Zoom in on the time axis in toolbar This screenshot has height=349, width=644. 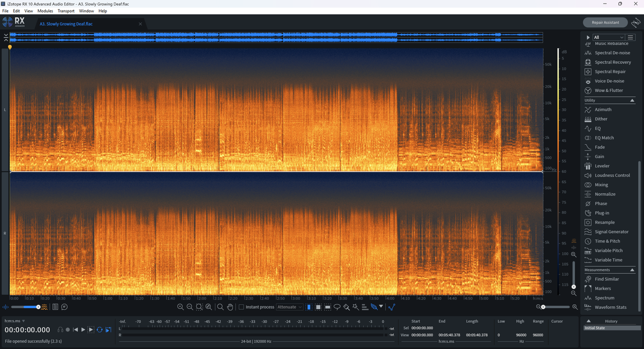[x=180, y=307]
